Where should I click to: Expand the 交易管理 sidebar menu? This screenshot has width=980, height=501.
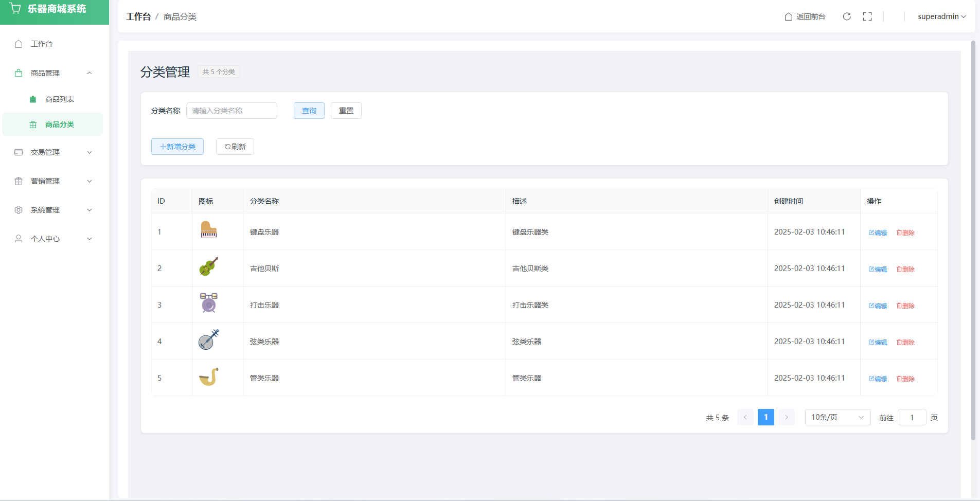tap(54, 152)
